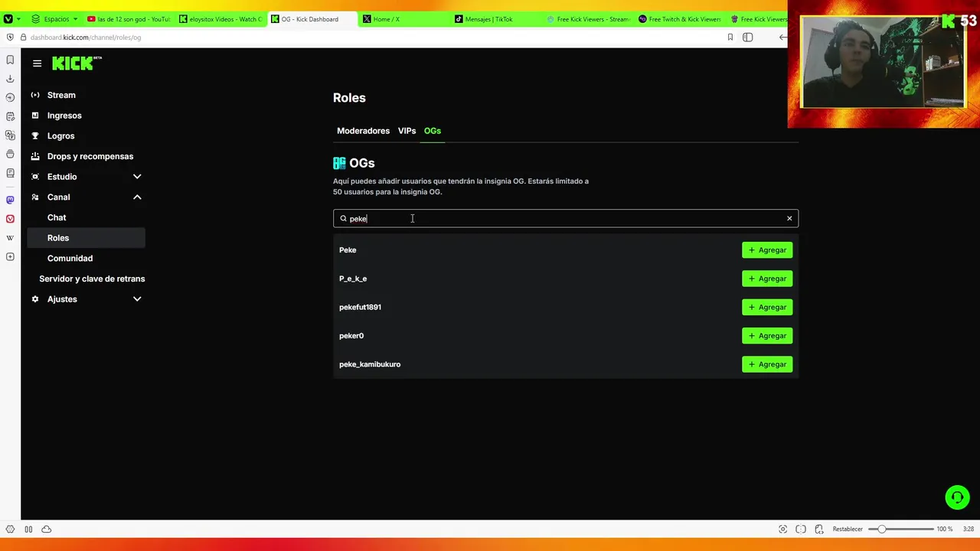
Task: Click the tab tiling icon in status bar
Action: [x=801, y=529]
